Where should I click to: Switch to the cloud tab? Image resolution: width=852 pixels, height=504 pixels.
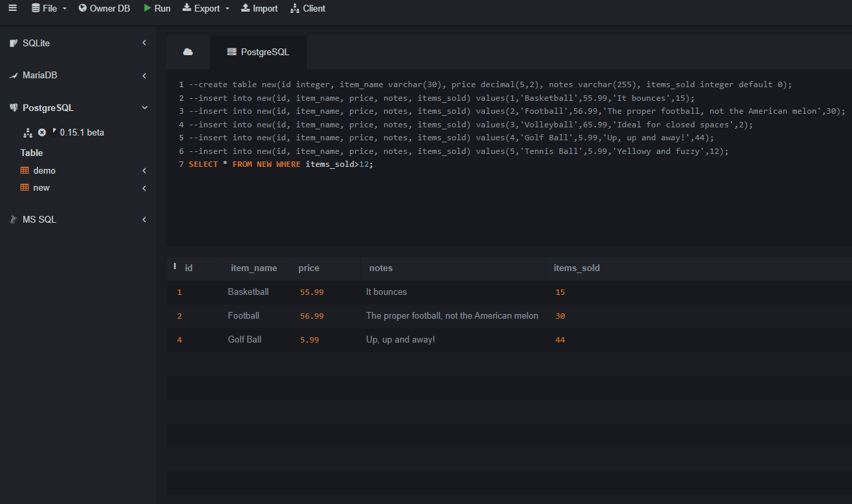pyautogui.click(x=188, y=52)
